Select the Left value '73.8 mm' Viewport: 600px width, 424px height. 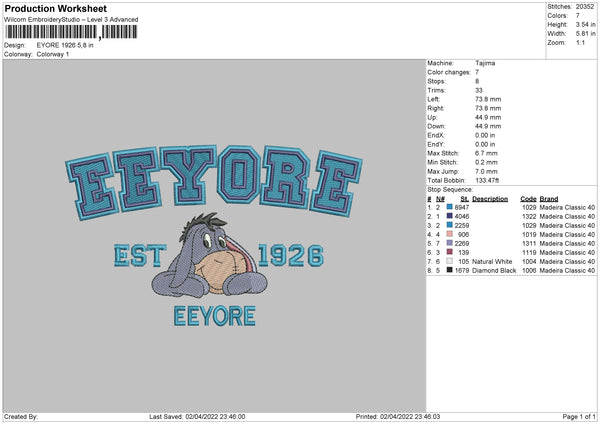(488, 99)
